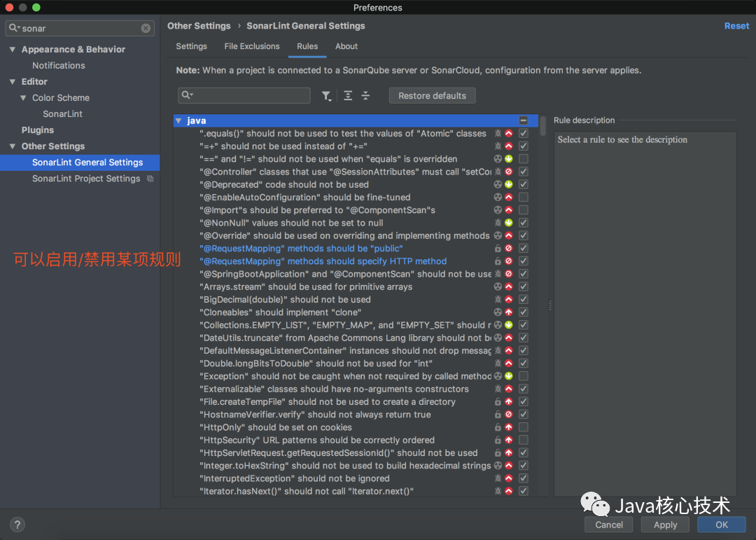
Task: Click the bug icon on the "@NonNull" rule
Action: point(498,223)
